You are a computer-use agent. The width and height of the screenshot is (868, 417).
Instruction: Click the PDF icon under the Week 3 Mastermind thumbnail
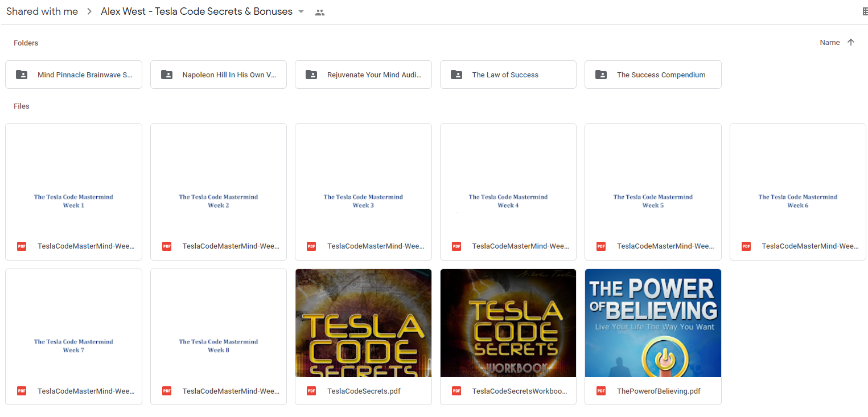(x=311, y=246)
